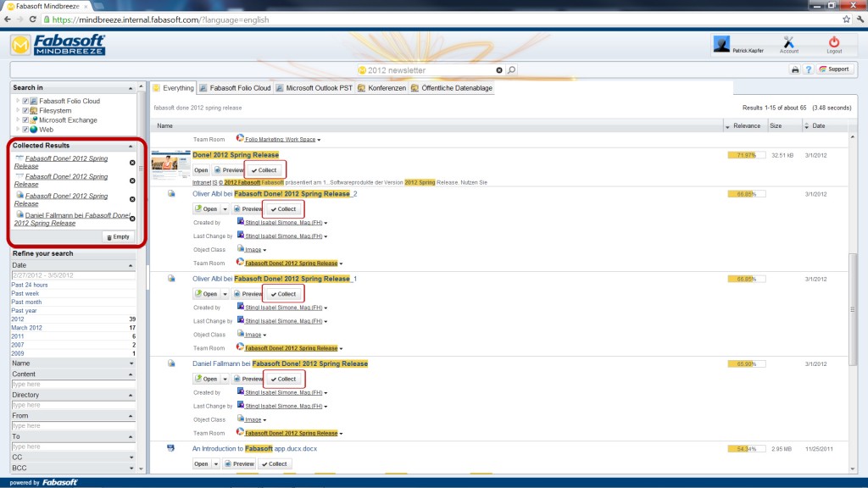The image size is (868, 488).
Task: Open Folio Marketing Work Space dropdown arrow
Action: tap(319, 140)
